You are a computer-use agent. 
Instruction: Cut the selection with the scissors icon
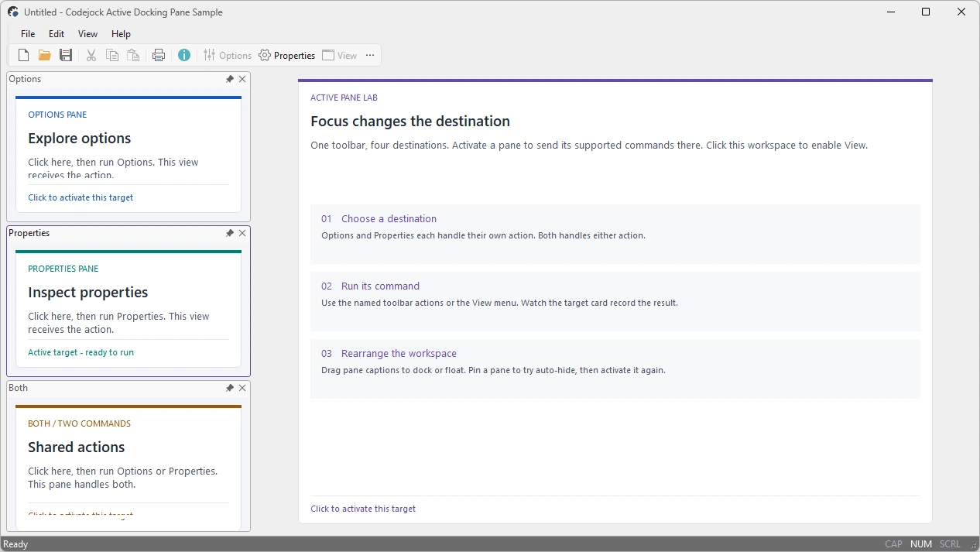click(91, 55)
